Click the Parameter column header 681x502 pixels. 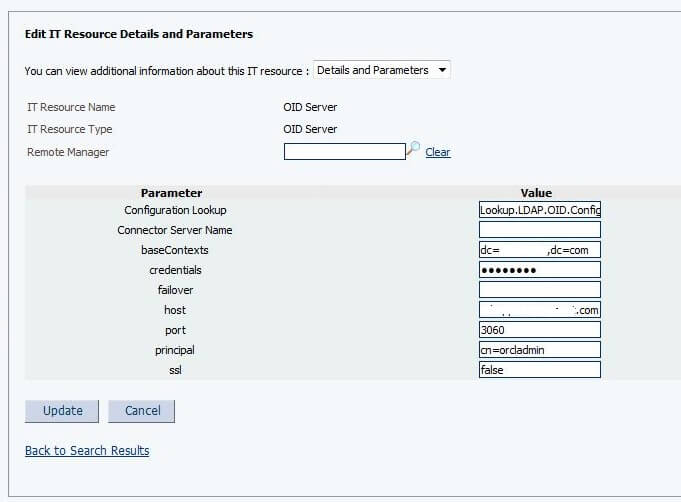[x=171, y=193]
